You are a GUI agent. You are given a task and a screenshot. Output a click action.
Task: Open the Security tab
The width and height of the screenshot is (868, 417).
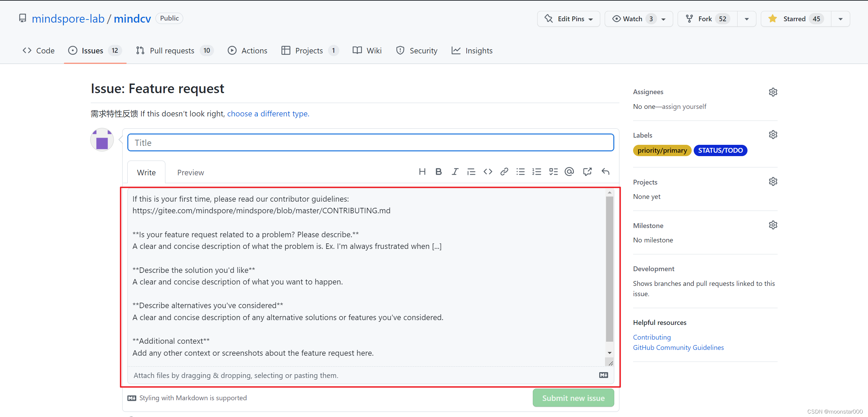coord(417,51)
